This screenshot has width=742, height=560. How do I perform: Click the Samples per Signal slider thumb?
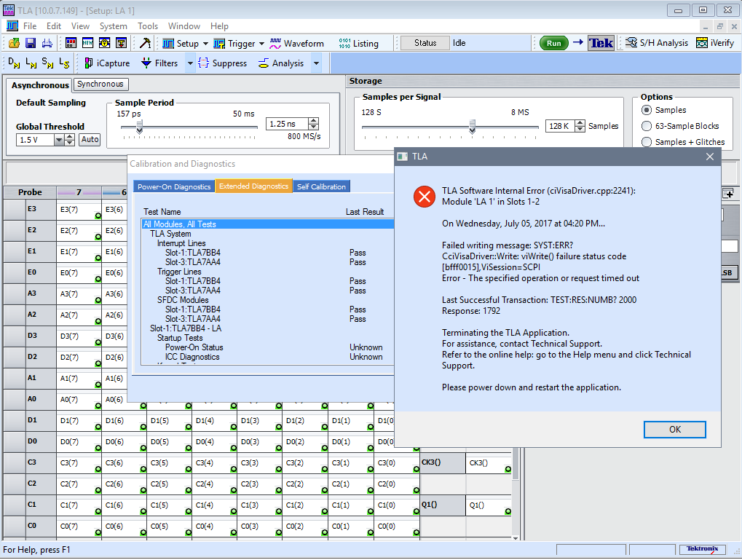click(x=472, y=127)
